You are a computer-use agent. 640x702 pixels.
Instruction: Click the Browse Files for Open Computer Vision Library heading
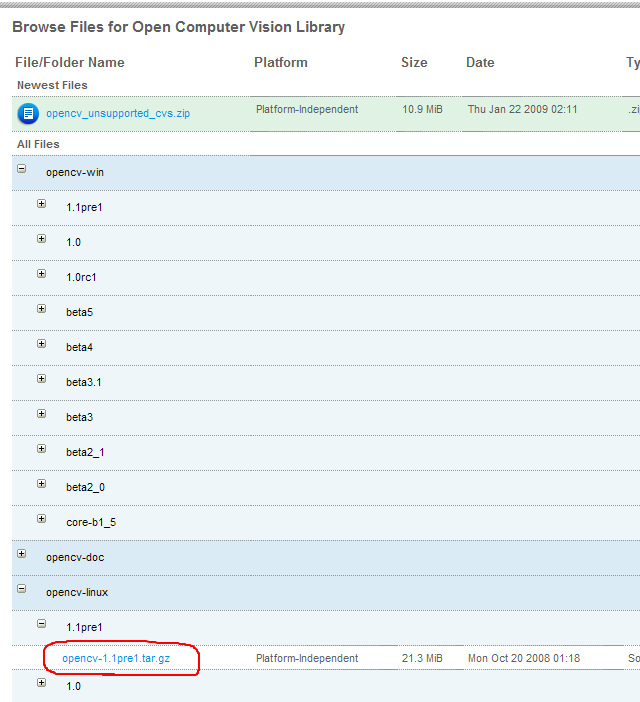(179, 27)
